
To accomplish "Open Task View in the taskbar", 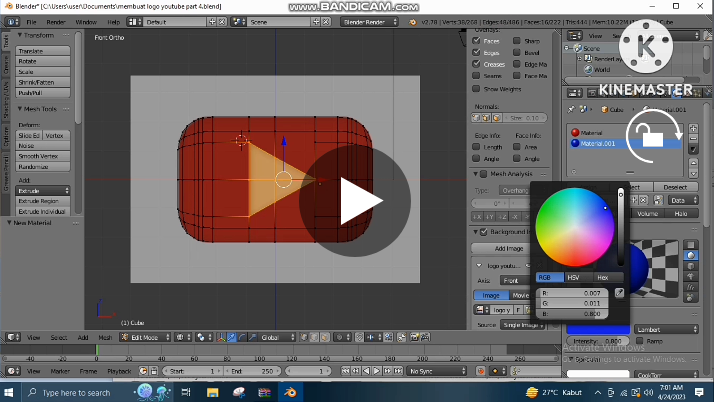I will 186,392.
